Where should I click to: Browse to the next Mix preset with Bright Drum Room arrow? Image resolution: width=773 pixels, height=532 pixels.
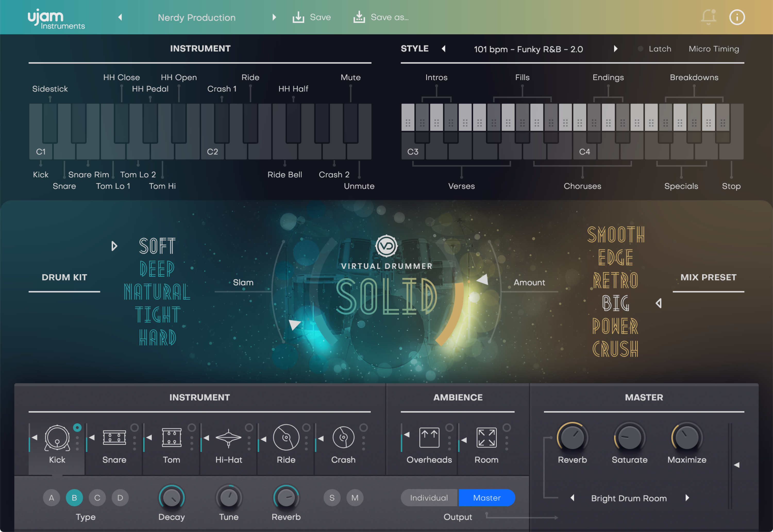pyautogui.click(x=688, y=498)
